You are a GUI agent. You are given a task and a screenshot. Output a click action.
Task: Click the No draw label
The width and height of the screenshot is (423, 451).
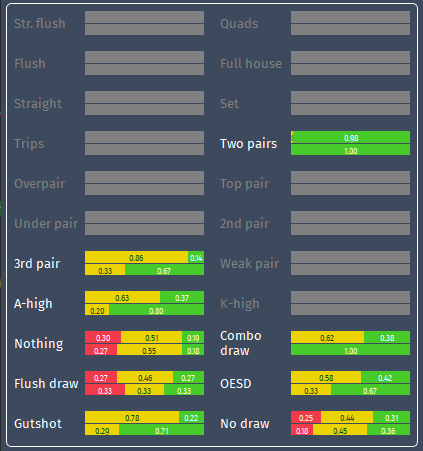(x=245, y=423)
